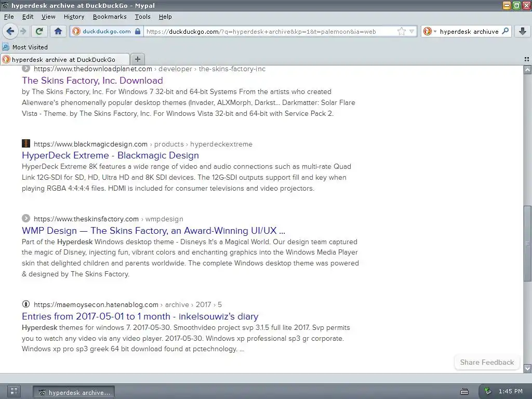The image size is (532, 399).
Task: Click the magnifier search icon
Action: [505, 31]
